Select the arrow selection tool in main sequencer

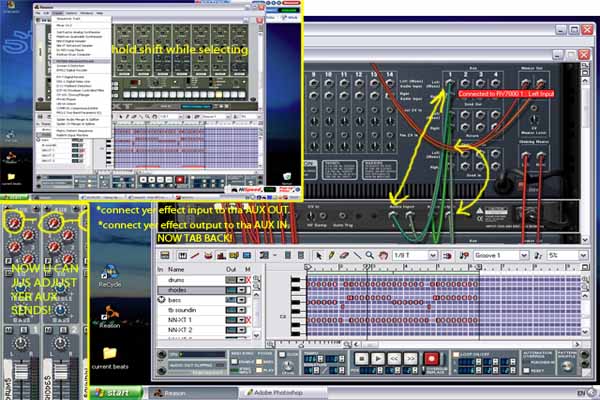[x=318, y=255]
